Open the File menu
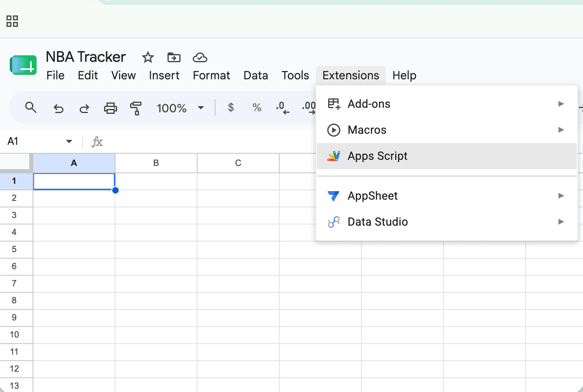The height and width of the screenshot is (392, 583). point(55,76)
